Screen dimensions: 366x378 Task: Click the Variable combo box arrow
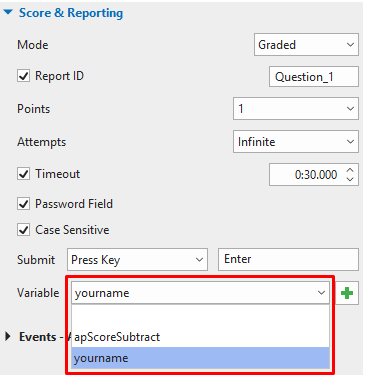pos(321,293)
